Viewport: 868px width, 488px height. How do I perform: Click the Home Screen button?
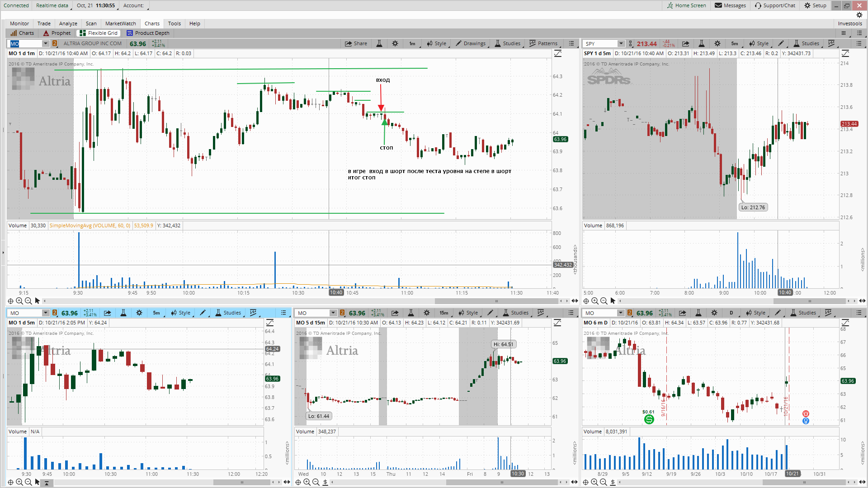686,5
